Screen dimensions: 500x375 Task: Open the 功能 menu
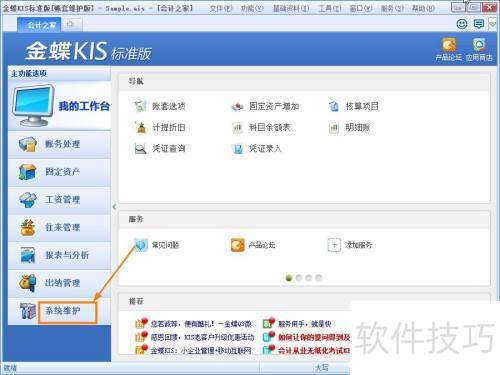(x=252, y=8)
